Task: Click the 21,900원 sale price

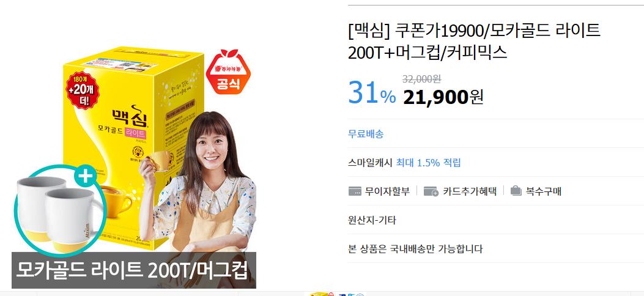Action: point(443,97)
